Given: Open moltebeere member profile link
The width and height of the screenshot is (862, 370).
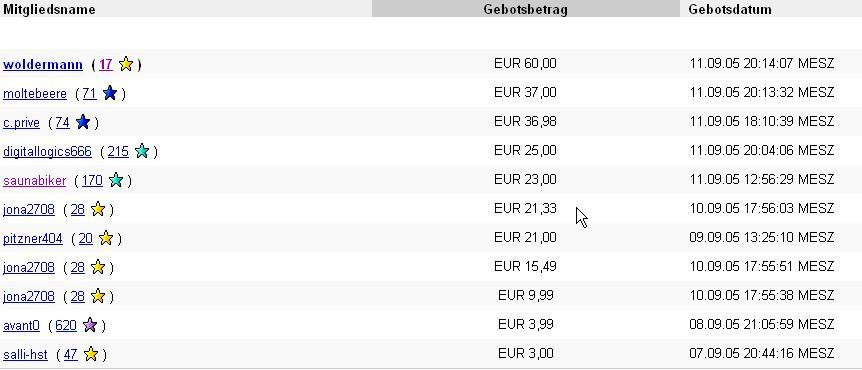Looking at the screenshot, I should tap(35, 93).
